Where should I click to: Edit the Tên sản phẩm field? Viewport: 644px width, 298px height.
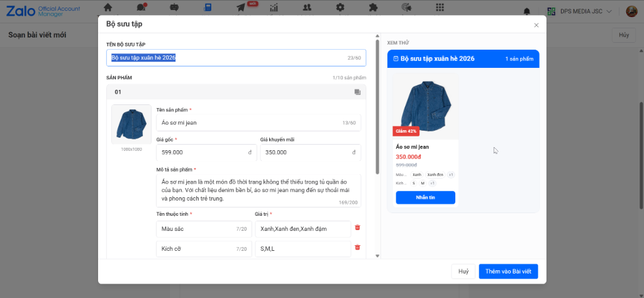(258, 123)
